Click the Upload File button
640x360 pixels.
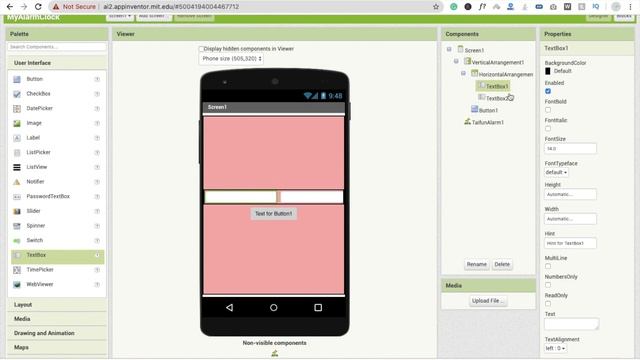pos(488,301)
